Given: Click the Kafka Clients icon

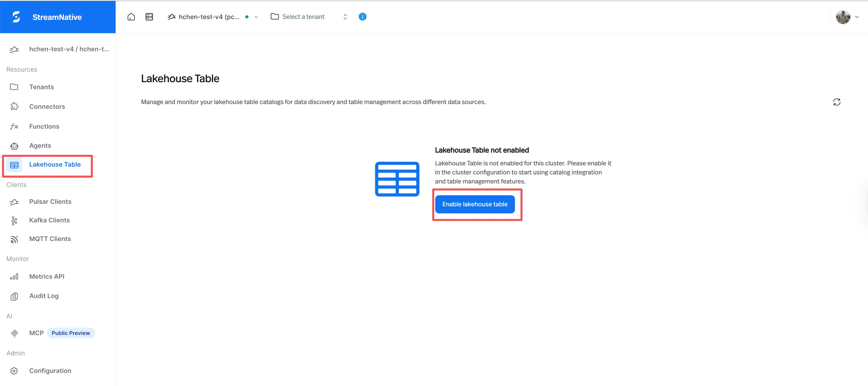Looking at the screenshot, I should pos(14,221).
